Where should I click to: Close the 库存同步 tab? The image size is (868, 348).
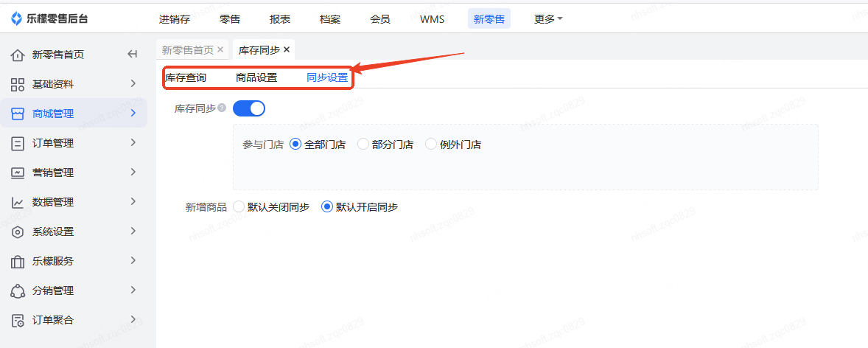(286, 50)
